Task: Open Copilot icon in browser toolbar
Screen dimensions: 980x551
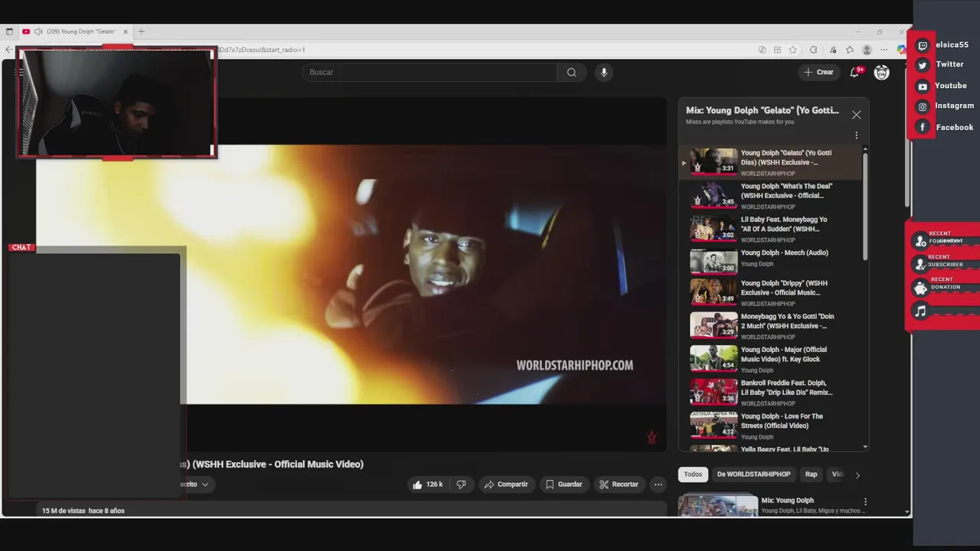Action: coord(901,50)
